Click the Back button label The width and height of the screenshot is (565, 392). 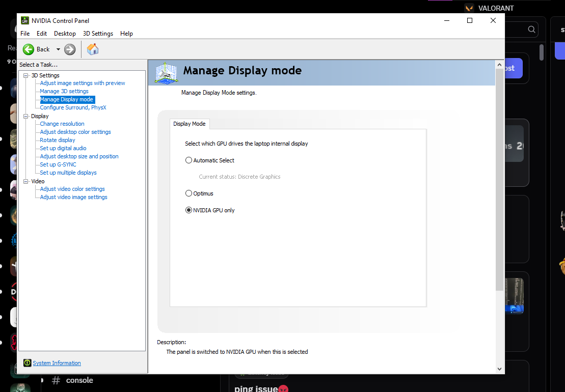pyautogui.click(x=43, y=49)
